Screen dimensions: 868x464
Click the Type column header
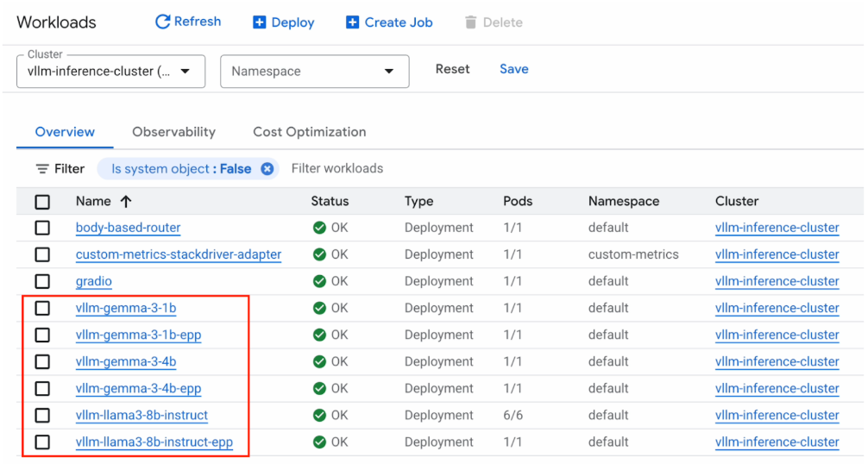pos(418,201)
